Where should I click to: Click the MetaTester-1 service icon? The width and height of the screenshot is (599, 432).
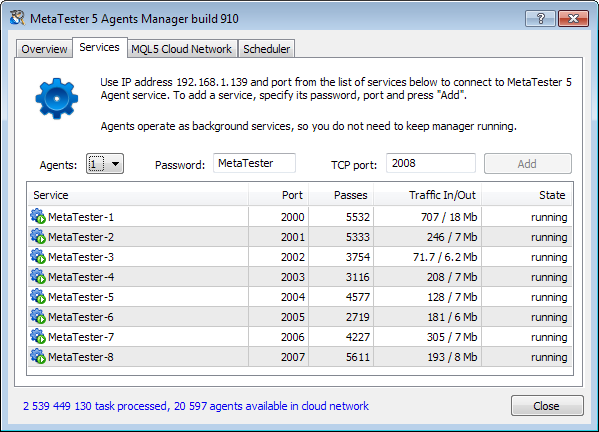[x=38, y=216]
